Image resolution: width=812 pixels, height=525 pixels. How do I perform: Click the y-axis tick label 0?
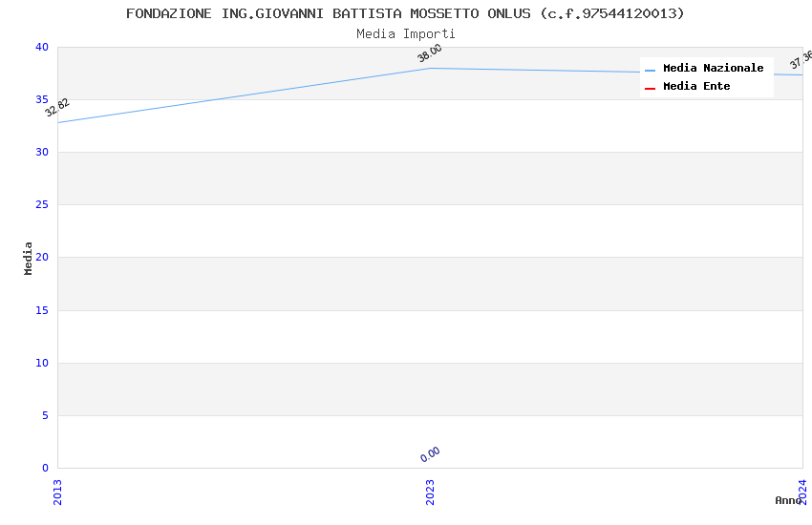click(x=46, y=468)
